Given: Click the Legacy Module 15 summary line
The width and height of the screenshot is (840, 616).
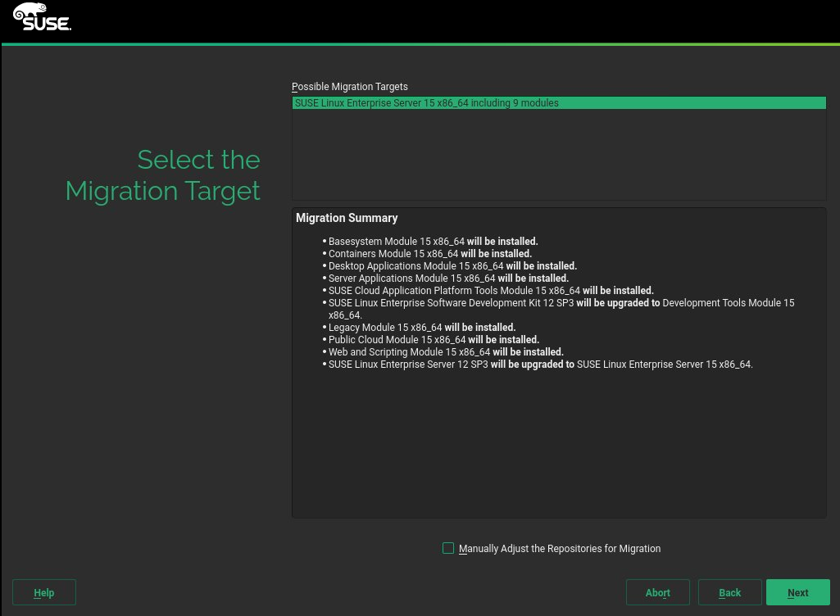Looking at the screenshot, I should tap(421, 328).
